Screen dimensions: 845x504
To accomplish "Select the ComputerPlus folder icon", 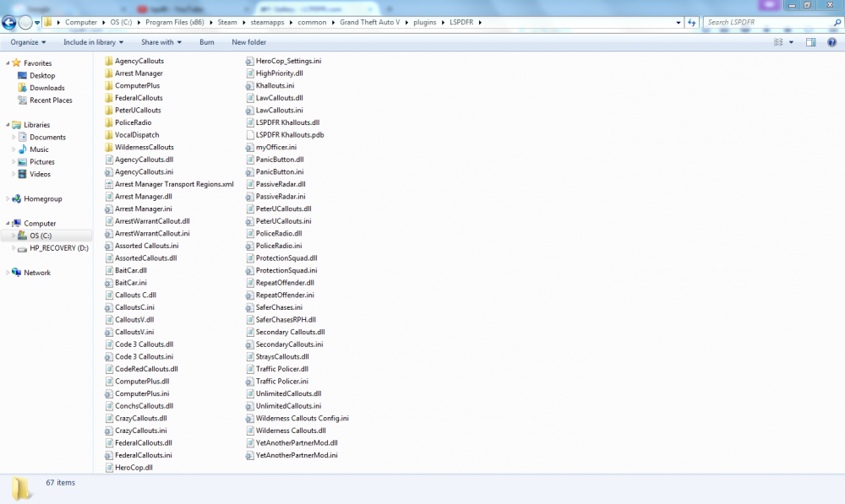I will point(109,85).
